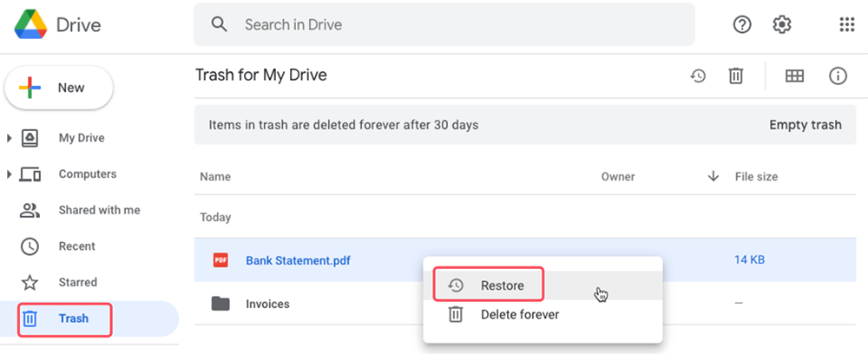Choose Restore from the context menu
This screenshot has width=868, height=354.
pos(542,285)
